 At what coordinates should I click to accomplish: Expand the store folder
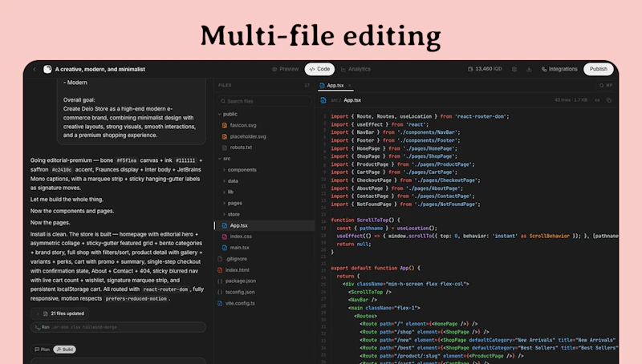coord(231,214)
